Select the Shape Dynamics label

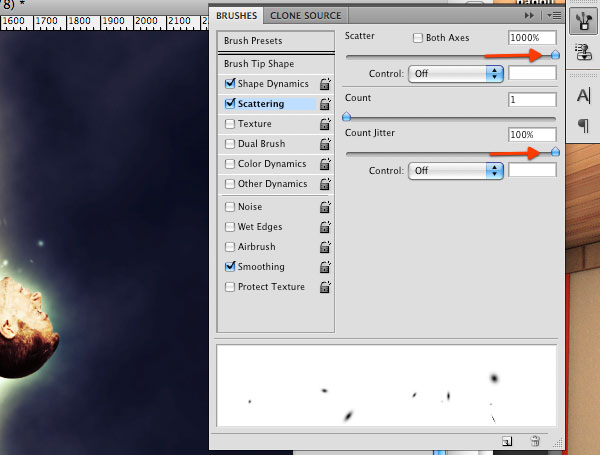[x=273, y=84]
